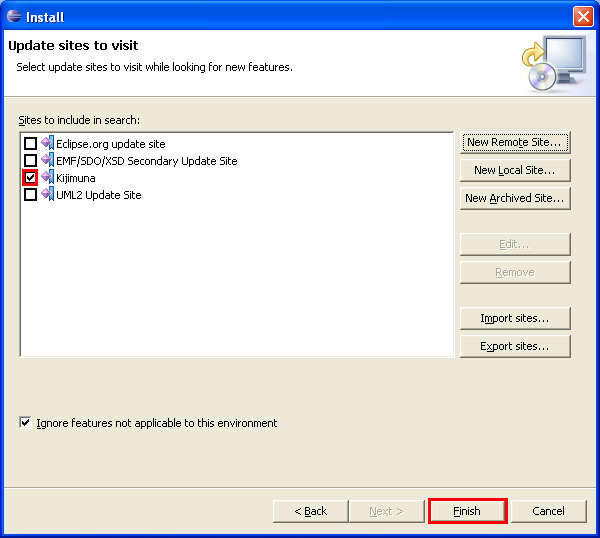
Task: Check the EMF/SDO/XSD Secondary Update Site box
Action: pyautogui.click(x=30, y=161)
